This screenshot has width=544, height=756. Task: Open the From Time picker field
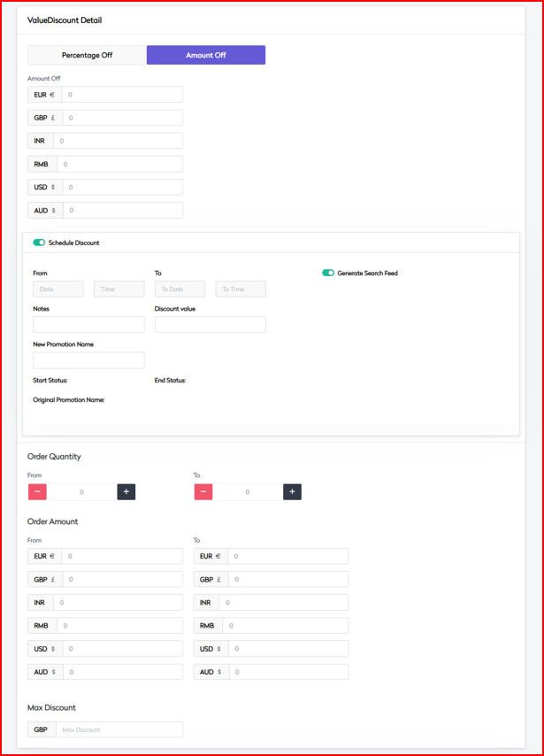pos(119,289)
